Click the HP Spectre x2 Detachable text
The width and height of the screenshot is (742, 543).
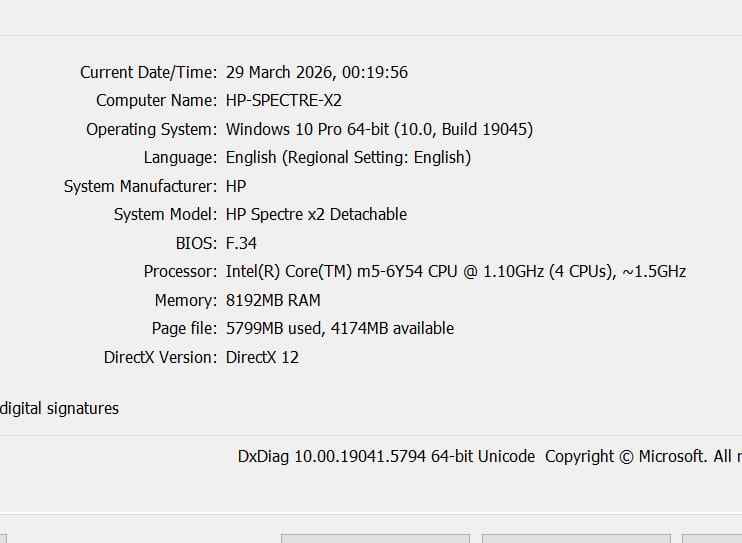pyautogui.click(x=316, y=214)
